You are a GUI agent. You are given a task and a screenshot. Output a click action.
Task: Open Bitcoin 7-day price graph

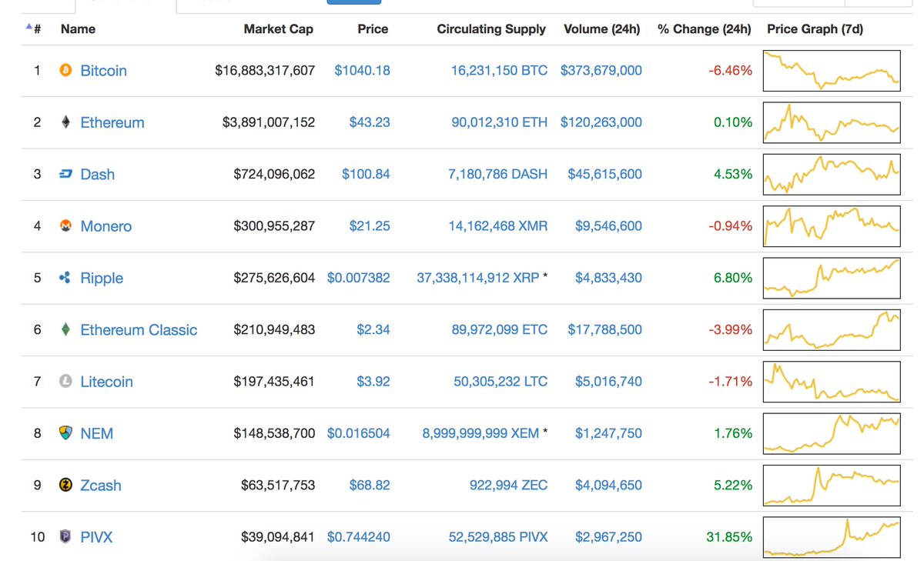832,71
